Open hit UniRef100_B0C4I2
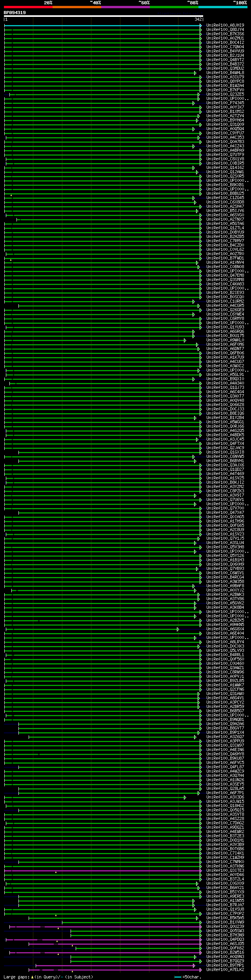Viewport: 251px width, 980px height. (x=225, y=43)
